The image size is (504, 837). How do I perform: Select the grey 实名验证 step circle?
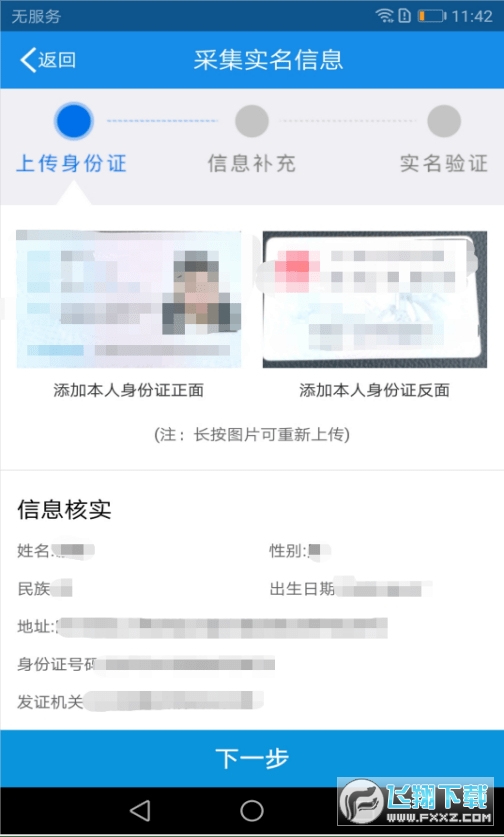pos(444,121)
